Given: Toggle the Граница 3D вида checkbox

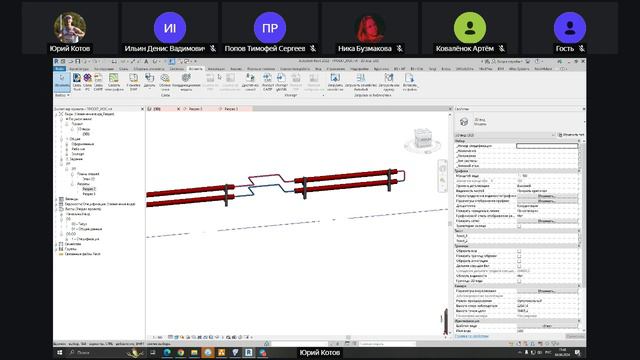Looking at the screenshot, I should [x=519, y=281].
